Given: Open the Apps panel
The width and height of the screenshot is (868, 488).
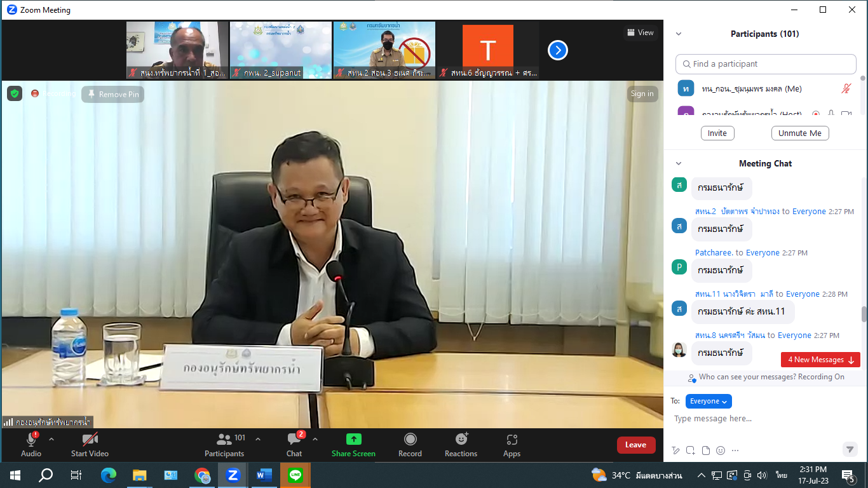Looking at the screenshot, I should (512, 440).
